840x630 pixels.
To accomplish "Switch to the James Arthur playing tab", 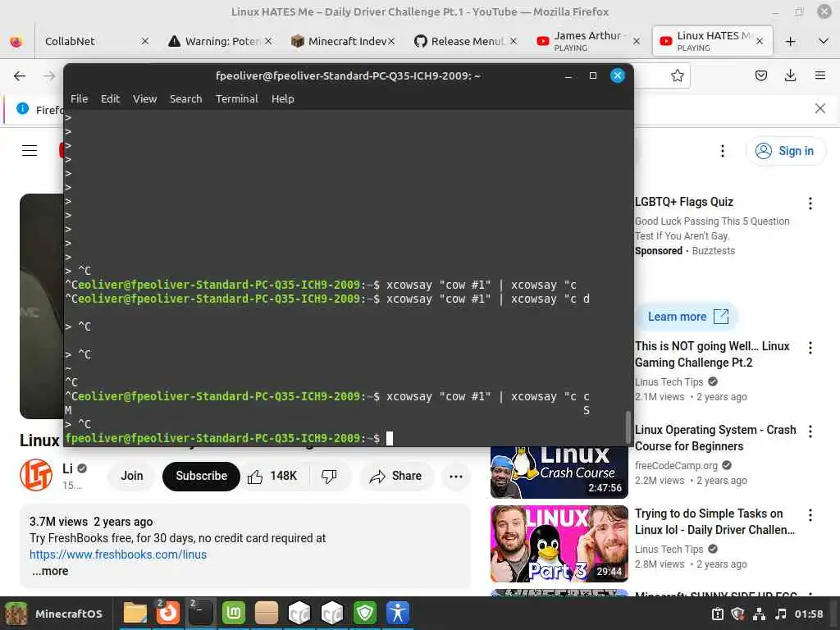I will [x=588, y=41].
